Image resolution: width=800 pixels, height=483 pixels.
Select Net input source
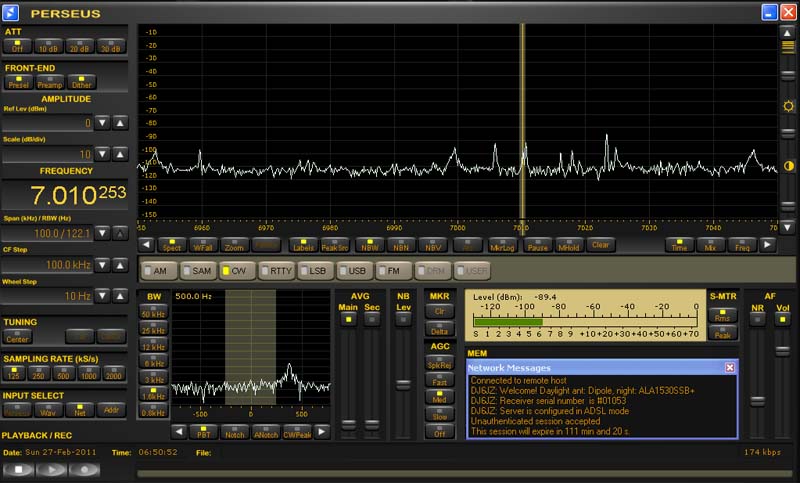click(80, 410)
